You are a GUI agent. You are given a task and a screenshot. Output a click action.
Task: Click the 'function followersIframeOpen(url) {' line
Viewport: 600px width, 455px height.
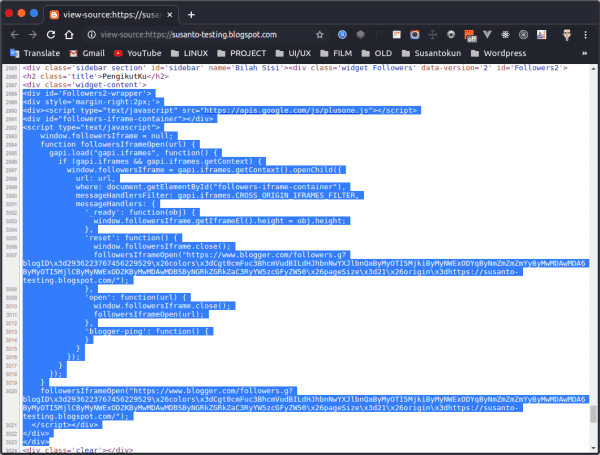(x=118, y=144)
